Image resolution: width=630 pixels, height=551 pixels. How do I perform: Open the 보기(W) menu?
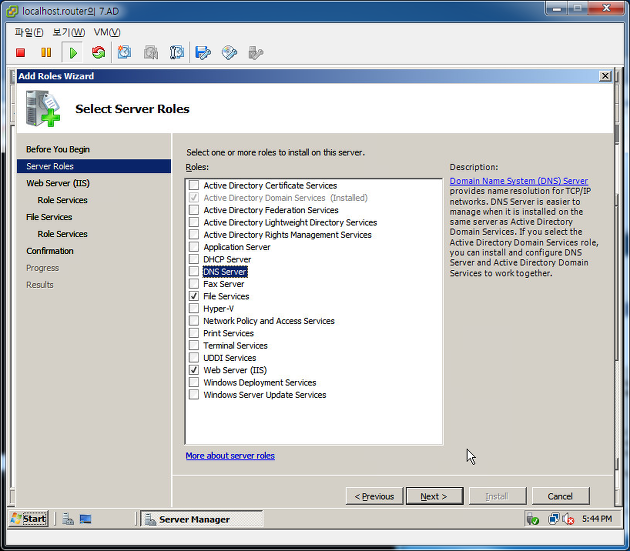tap(69, 32)
